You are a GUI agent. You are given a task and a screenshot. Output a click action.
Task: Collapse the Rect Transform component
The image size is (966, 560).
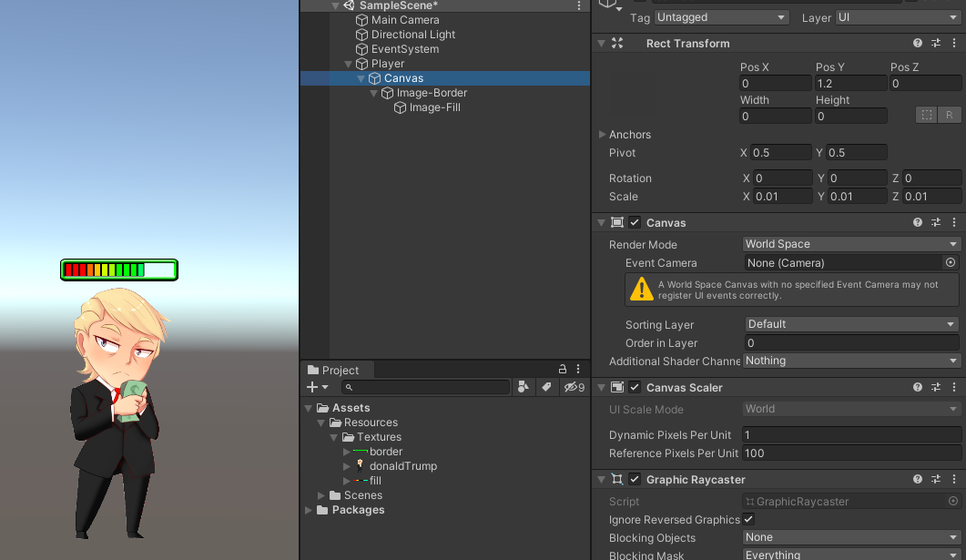(x=601, y=43)
